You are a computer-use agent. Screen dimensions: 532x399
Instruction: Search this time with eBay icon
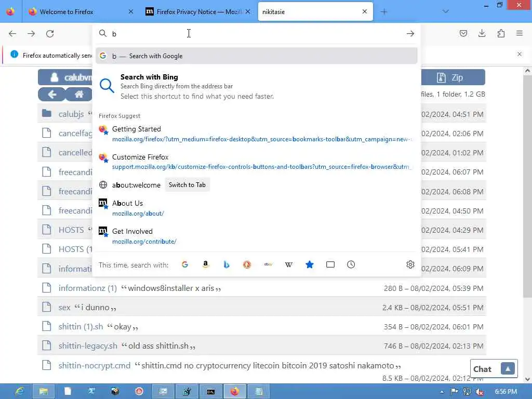268,264
